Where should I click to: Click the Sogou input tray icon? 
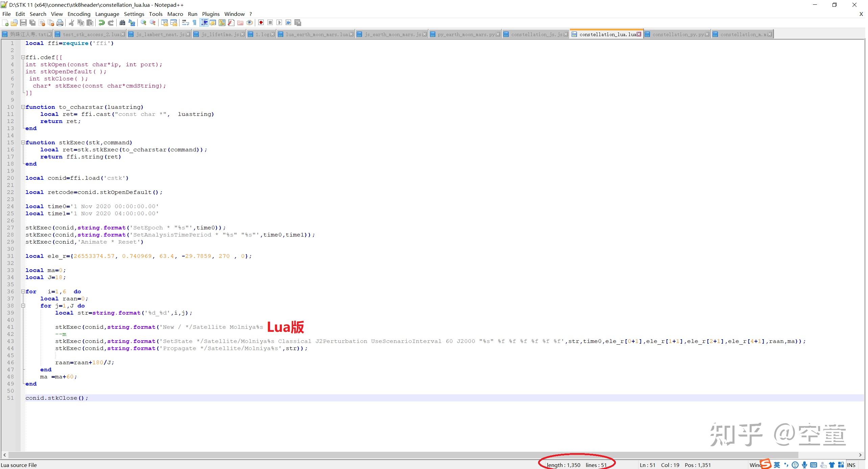point(765,465)
